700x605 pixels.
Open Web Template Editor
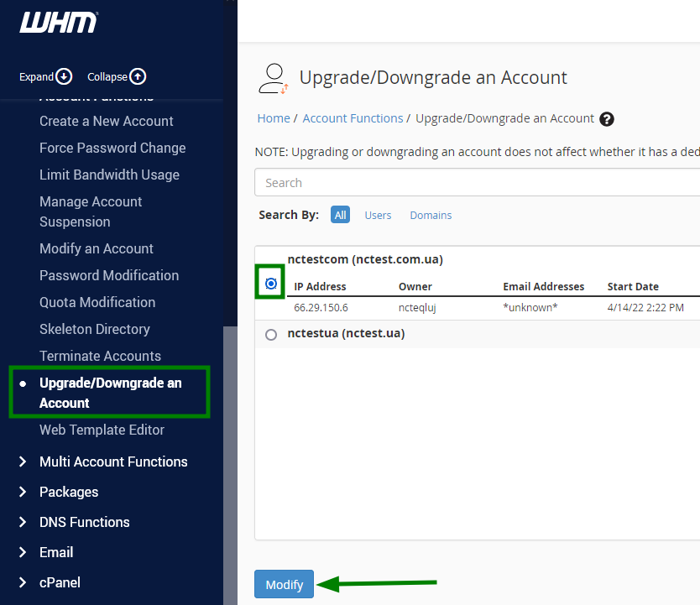(x=102, y=430)
